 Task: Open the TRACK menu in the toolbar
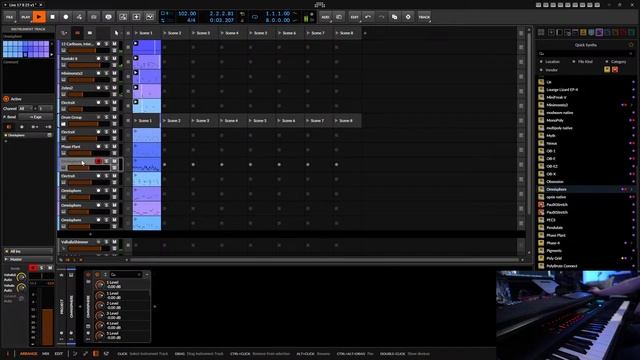coord(424,17)
